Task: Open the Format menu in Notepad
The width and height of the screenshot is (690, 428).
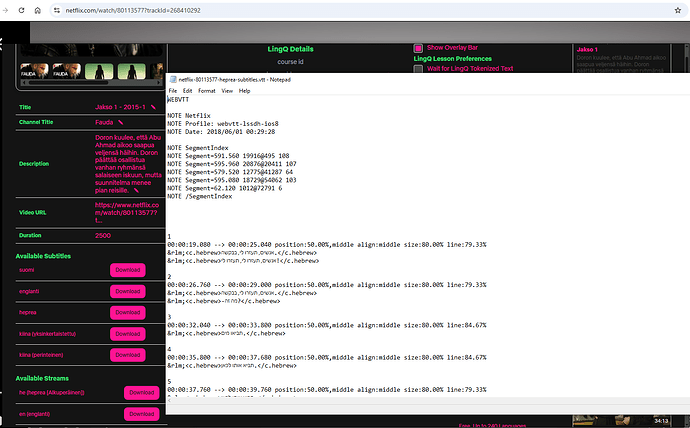Action: pos(206,91)
